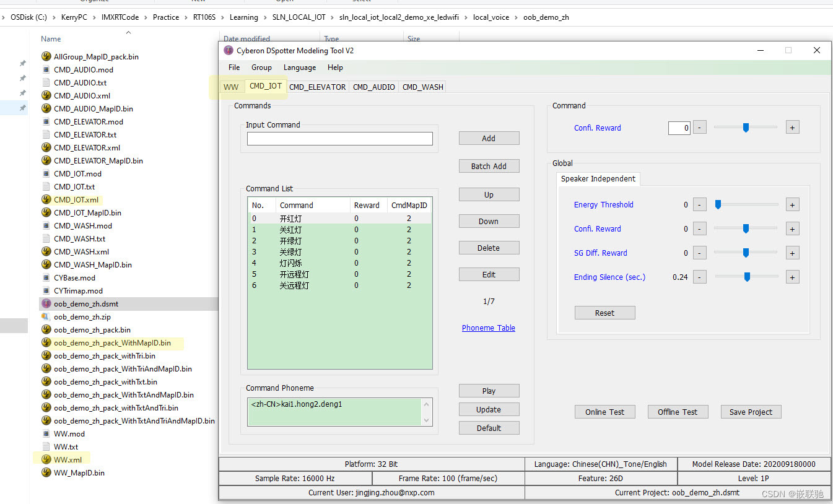Click the Play phoneme button
The height and width of the screenshot is (504, 833).
click(x=489, y=391)
